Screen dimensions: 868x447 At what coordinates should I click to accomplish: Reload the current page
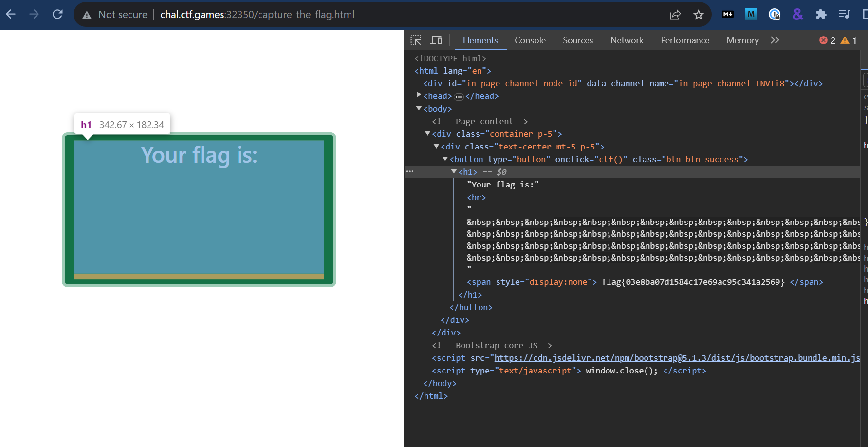[x=57, y=15]
